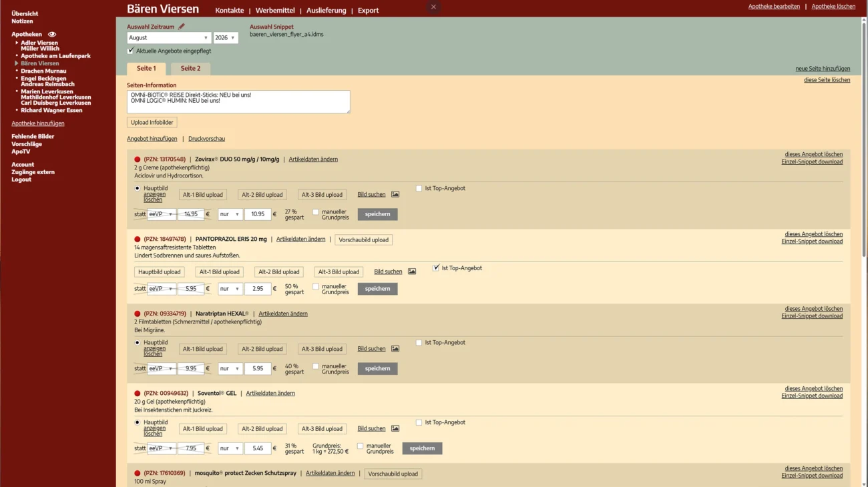Image resolution: width=868 pixels, height=487 pixels.
Task: Select Hauptbild radio button for Soventol GEL
Action: click(x=138, y=422)
